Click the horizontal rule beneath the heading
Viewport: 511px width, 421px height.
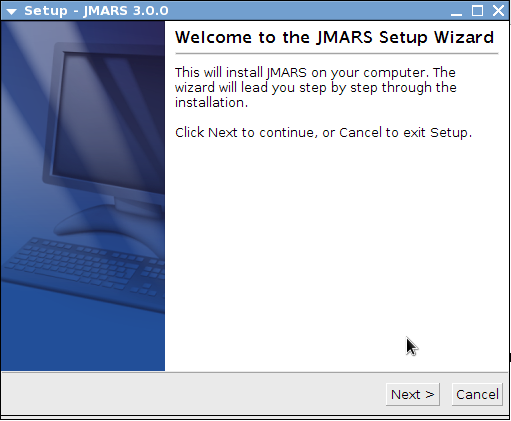pyautogui.click(x=337, y=53)
